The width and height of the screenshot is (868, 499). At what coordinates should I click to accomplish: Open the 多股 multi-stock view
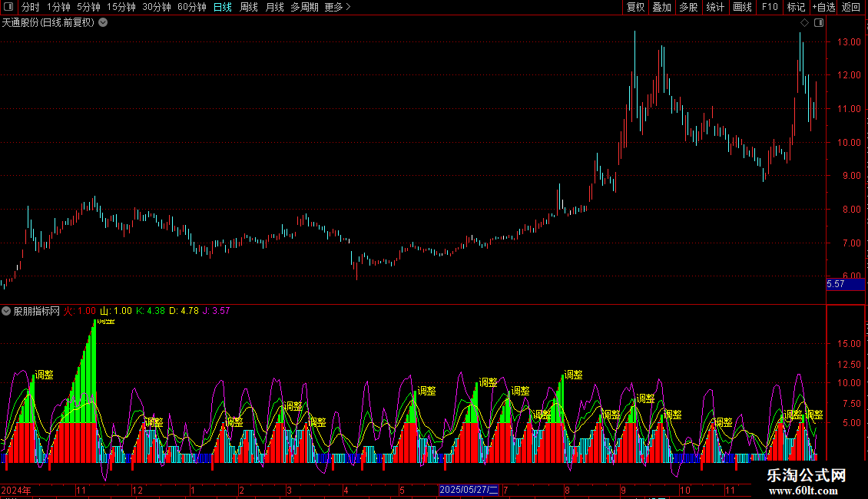coord(689,7)
